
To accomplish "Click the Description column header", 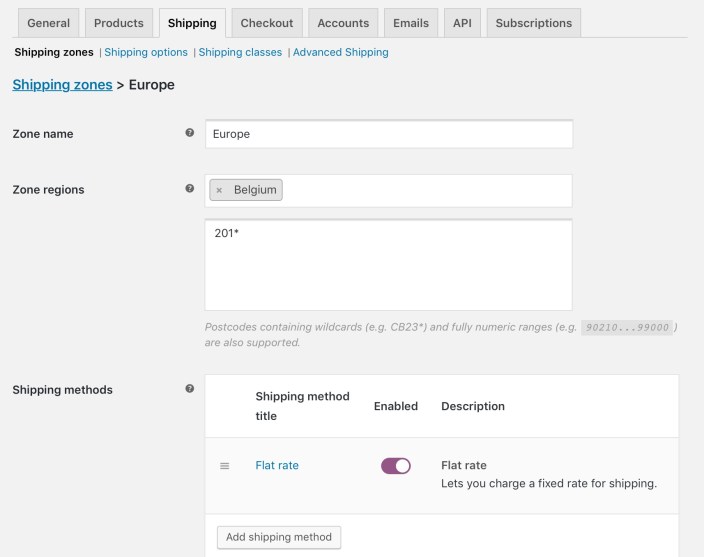I will pyautogui.click(x=473, y=406).
